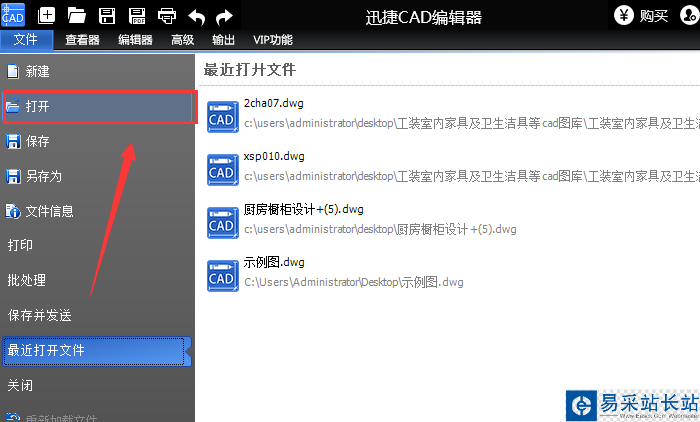Viewport: 700px width, 422px height.
Task: Choose 打开 in the file menu
Action: pyautogui.click(x=97, y=106)
